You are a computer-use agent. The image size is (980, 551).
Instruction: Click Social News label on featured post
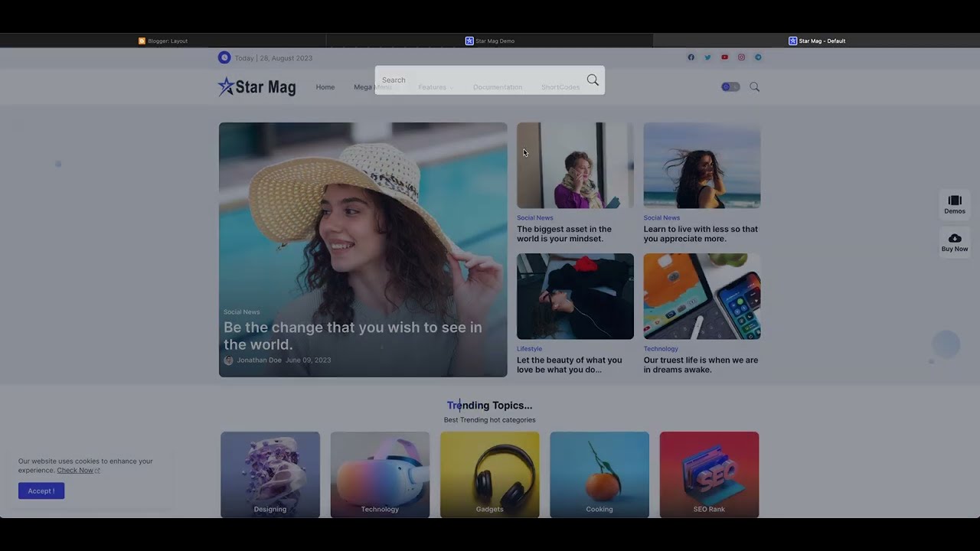pyautogui.click(x=242, y=312)
